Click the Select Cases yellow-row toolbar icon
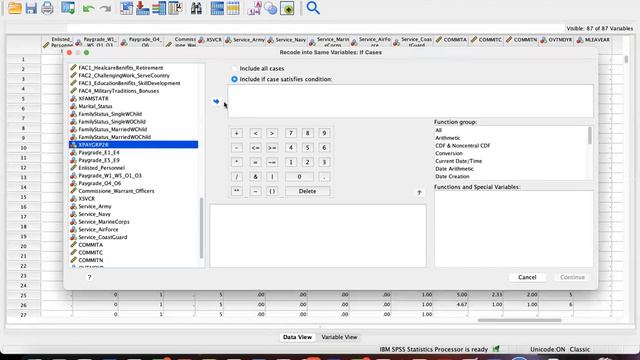The height and width of the screenshot is (360, 640). 233,8
